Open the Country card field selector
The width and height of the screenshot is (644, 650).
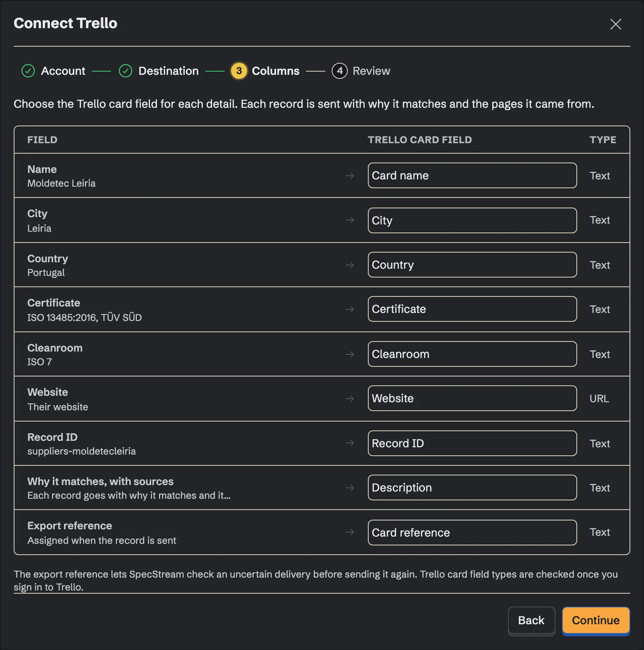tap(472, 265)
